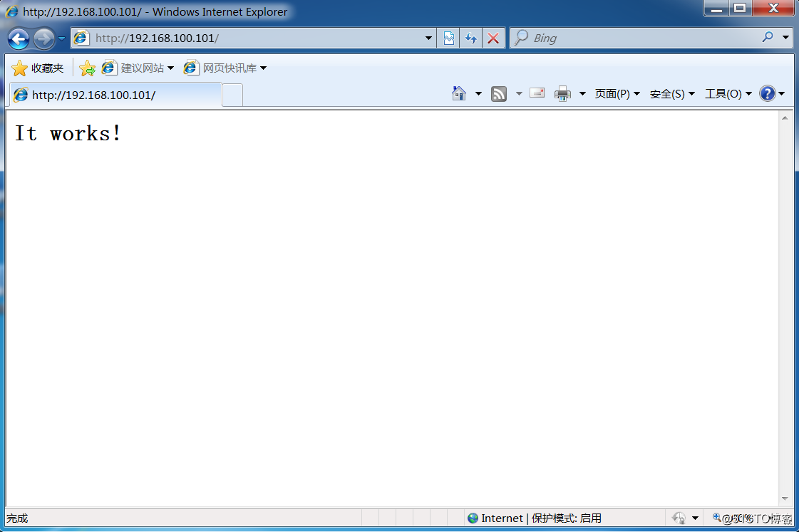
Task: Maximize the Internet Explorer window
Action: coord(741,8)
